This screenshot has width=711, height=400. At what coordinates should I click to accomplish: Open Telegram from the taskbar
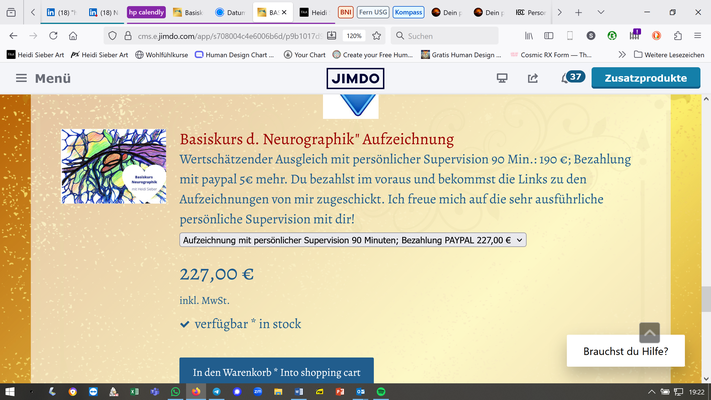tap(216, 391)
